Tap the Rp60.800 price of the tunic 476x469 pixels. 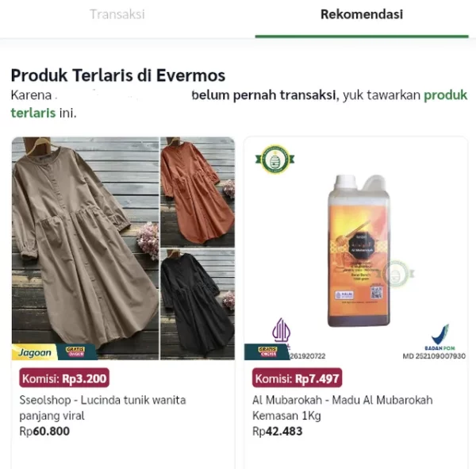[44, 431]
